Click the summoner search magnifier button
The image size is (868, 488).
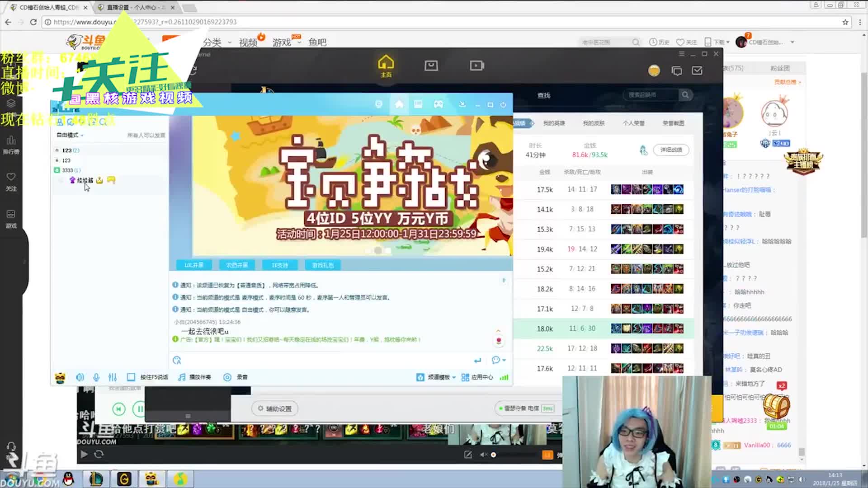(x=685, y=95)
